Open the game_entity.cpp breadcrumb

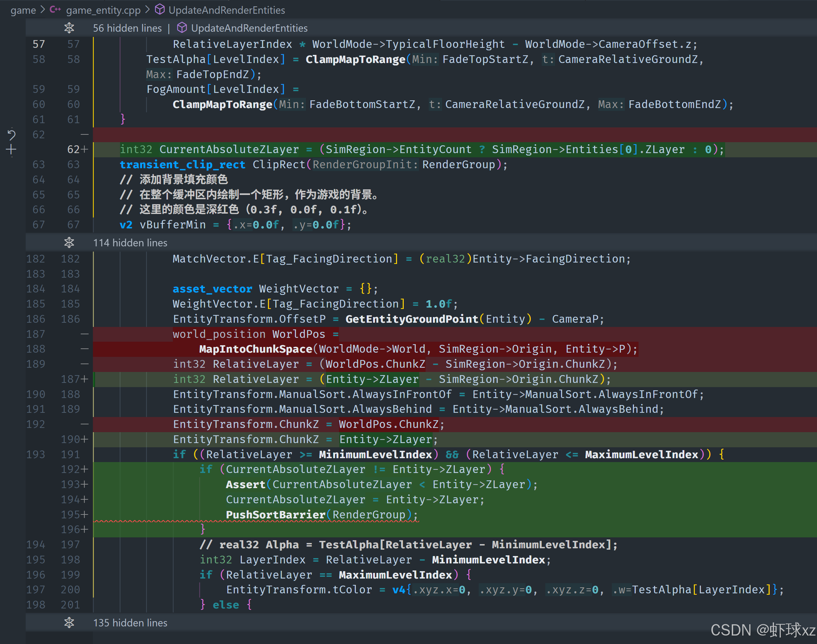103,10
